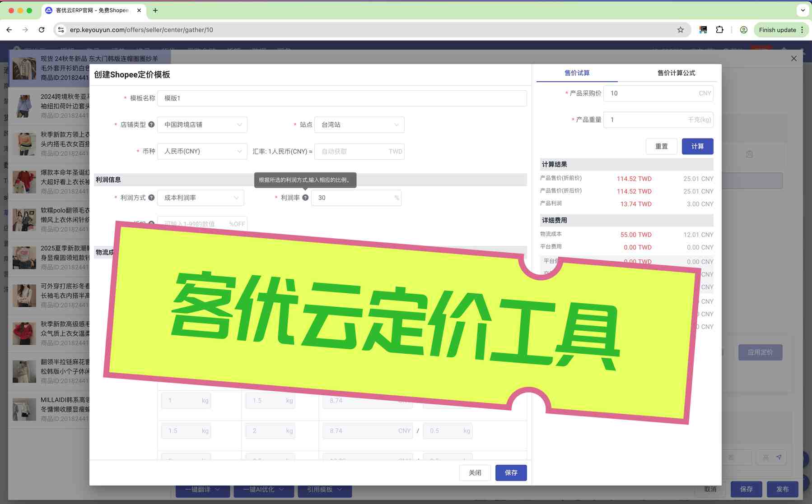The width and height of the screenshot is (812, 504).
Task: Open the Chrome profile avatar icon
Action: (743, 30)
